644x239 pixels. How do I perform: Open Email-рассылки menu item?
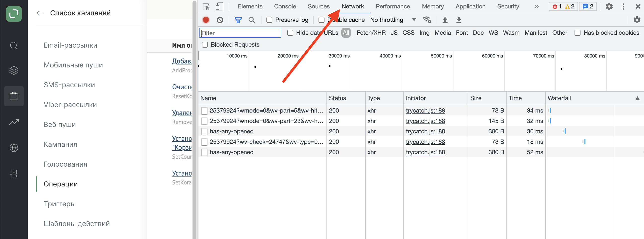(x=70, y=45)
